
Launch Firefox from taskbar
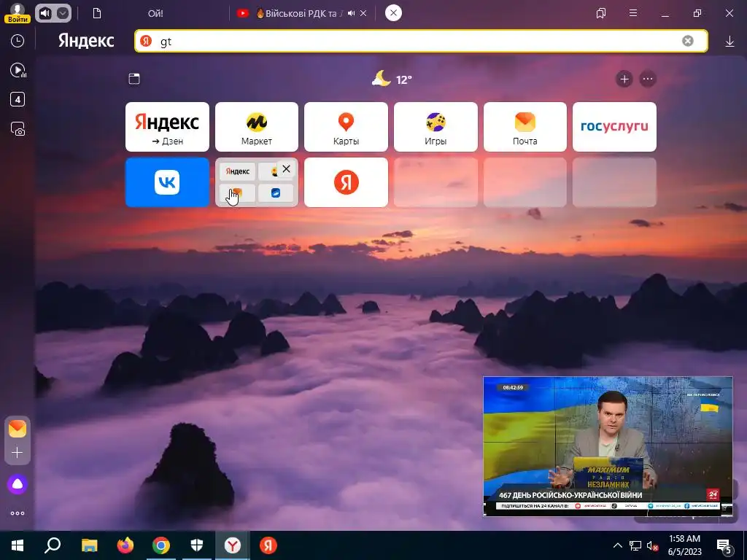point(125,545)
